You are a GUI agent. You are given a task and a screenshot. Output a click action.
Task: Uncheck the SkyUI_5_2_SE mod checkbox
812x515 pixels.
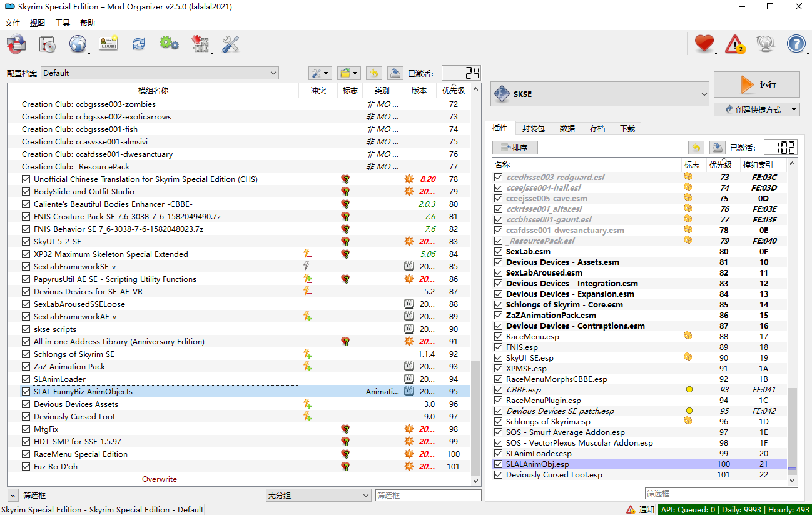(26, 242)
